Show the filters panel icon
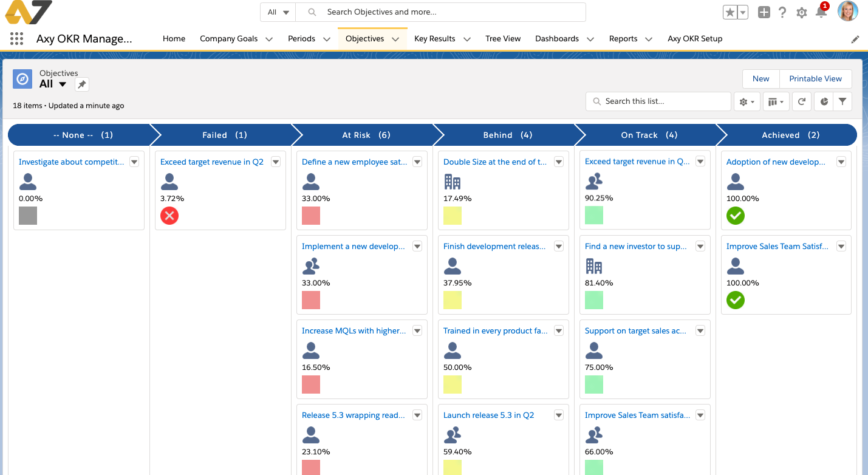The width and height of the screenshot is (868, 475). 842,101
